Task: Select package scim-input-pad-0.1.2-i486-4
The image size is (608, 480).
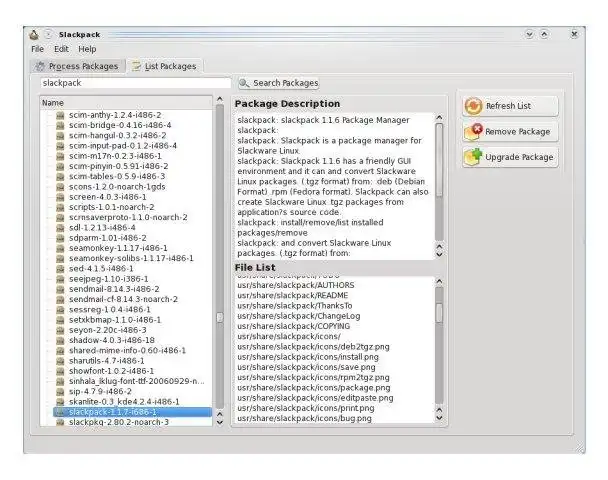Action: click(123, 146)
